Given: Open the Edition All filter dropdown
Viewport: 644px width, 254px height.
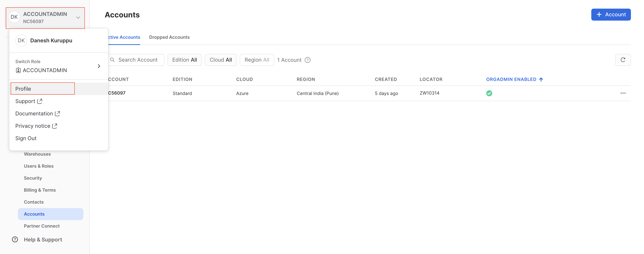Looking at the screenshot, I should 184,60.
